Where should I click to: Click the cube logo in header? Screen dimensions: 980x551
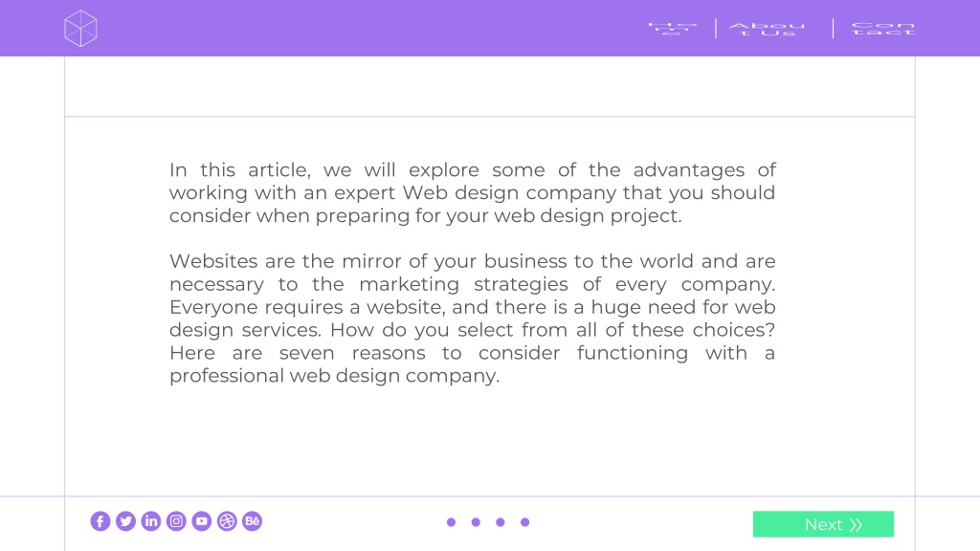click(x=80, y=28)
